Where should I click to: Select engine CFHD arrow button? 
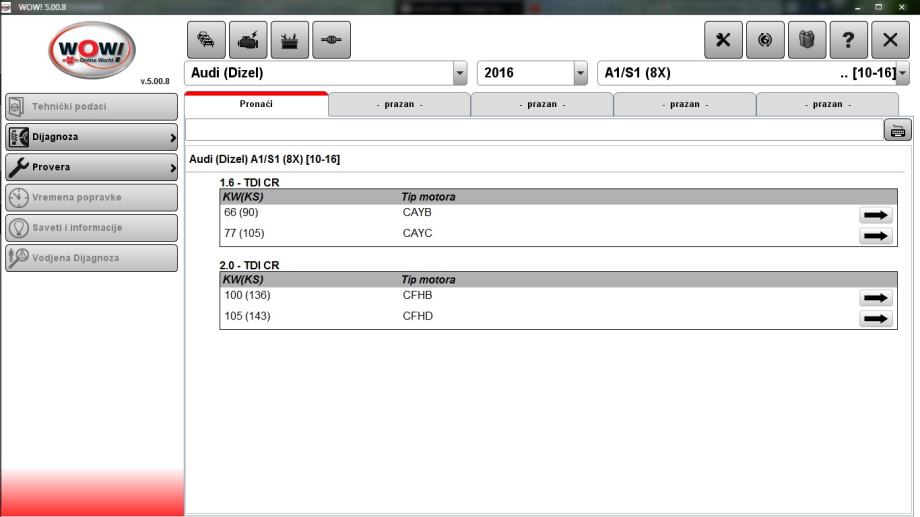[x=875, y=319]
